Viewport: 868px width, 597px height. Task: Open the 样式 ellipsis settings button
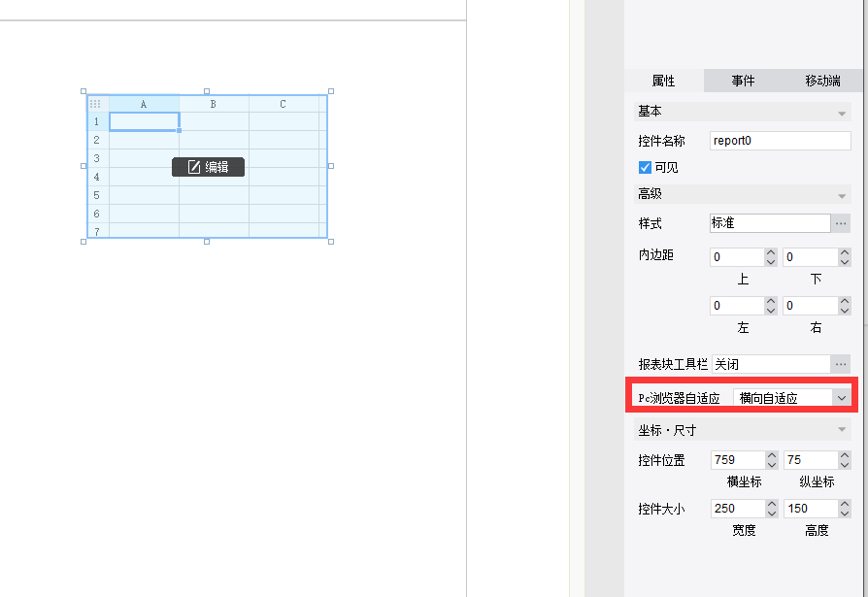point(841,223)
